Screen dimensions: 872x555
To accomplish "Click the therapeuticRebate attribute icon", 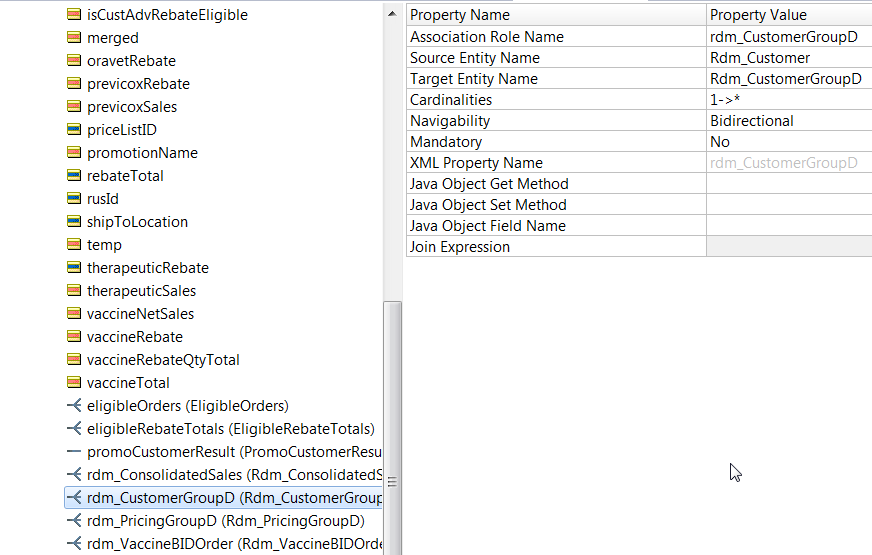I will point(73,267).
